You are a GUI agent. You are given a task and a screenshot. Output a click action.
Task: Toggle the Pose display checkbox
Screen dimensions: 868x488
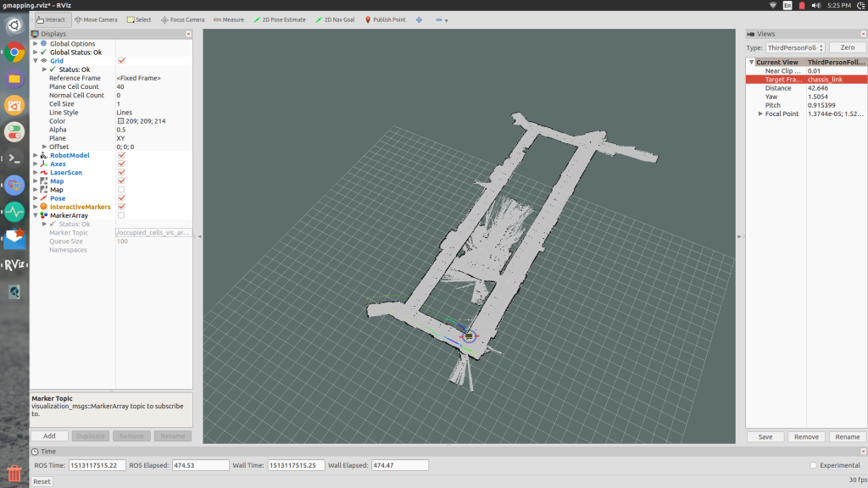pos(121,198)
